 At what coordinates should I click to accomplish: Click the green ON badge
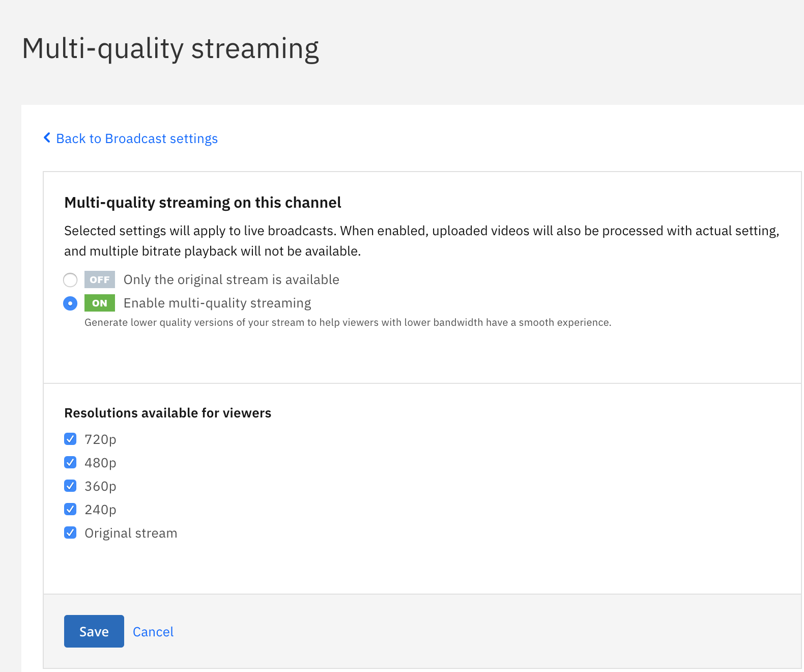pyautogui.click(x=100, y=303)
